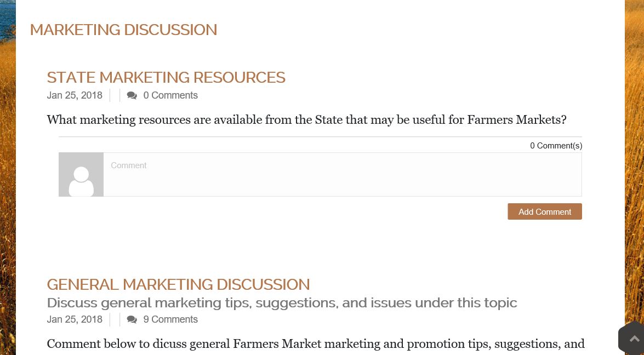This screenshot has width=644, height=355.
Task: View the 9 Comments link for general discussion
Action: coord(170,319)
